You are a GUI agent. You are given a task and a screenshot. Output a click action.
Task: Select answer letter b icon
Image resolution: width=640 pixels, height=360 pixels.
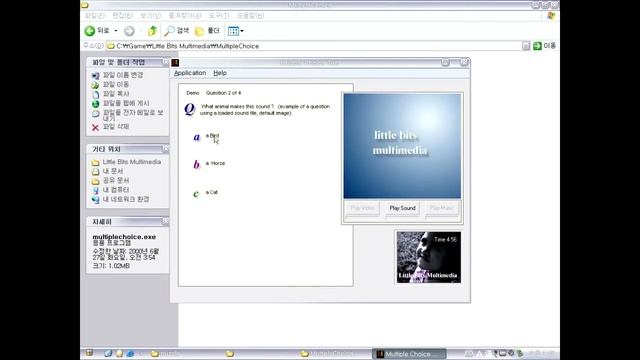point(196,164)
